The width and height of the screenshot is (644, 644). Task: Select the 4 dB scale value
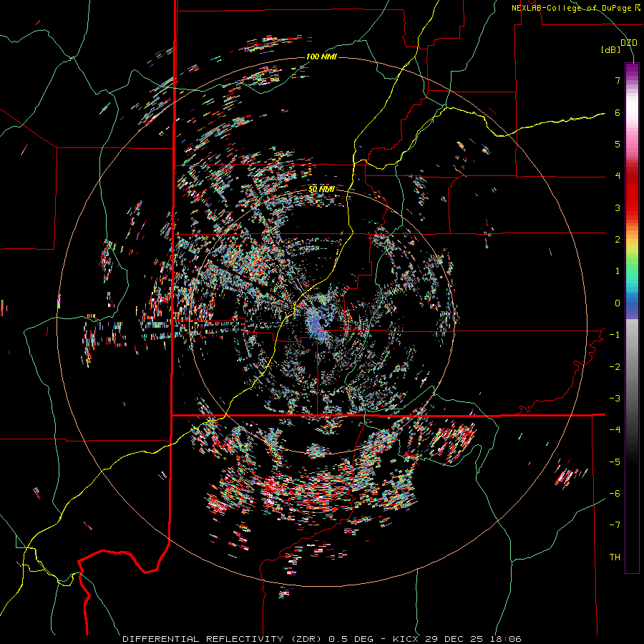click(618, 176)
